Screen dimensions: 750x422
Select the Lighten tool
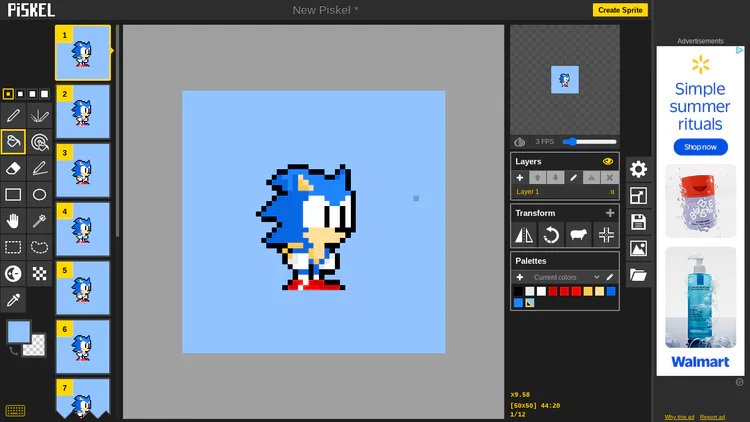point(13,273)
